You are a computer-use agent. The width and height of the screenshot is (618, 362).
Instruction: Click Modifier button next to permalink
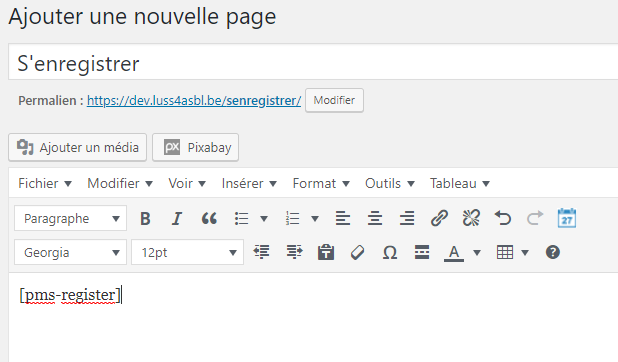click(x=334, y=101)
